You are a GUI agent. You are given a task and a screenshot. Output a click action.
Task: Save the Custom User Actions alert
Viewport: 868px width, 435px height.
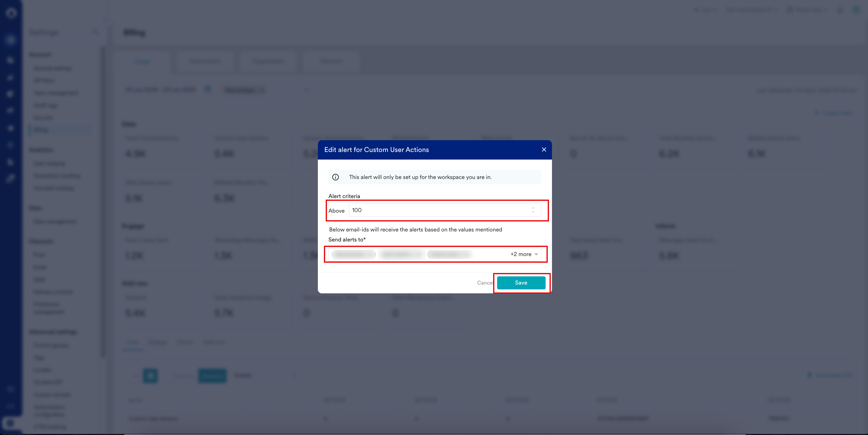pyautogui.click(x=521, y=283)
